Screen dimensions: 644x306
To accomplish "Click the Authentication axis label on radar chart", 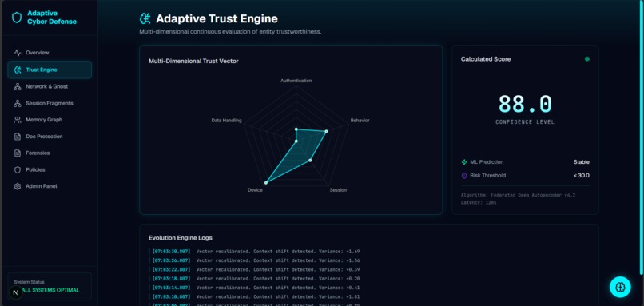I will [296, 81].
